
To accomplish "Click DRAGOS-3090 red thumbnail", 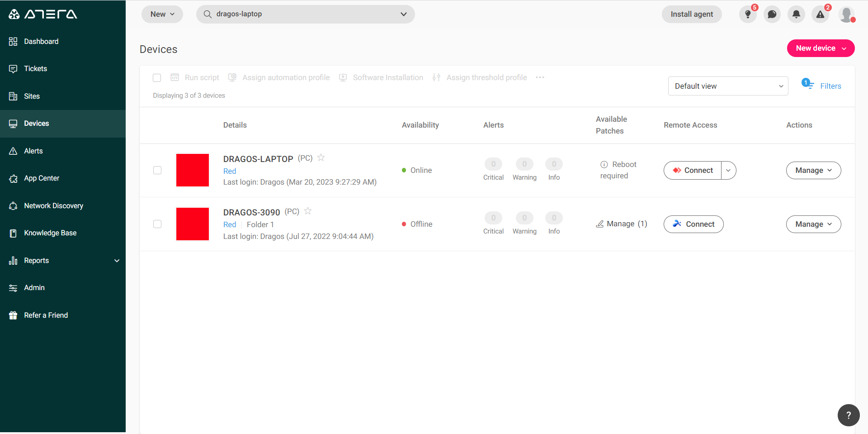I will 193,224.
